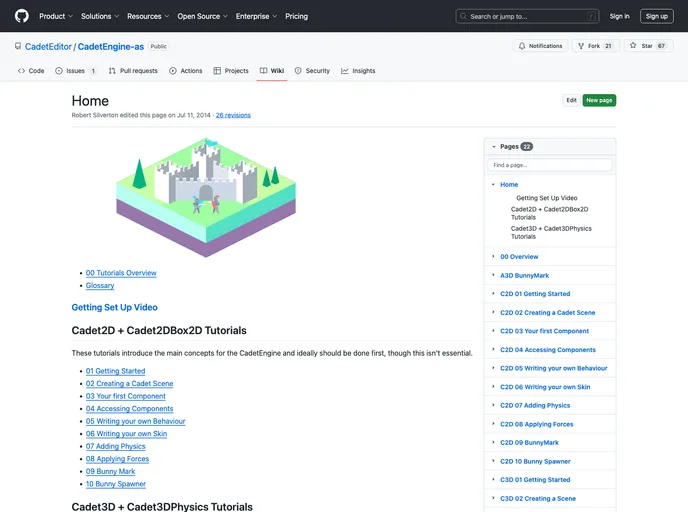Click the Actions play icon
This screenshot has height=512, width=688.
pos(173,71)
